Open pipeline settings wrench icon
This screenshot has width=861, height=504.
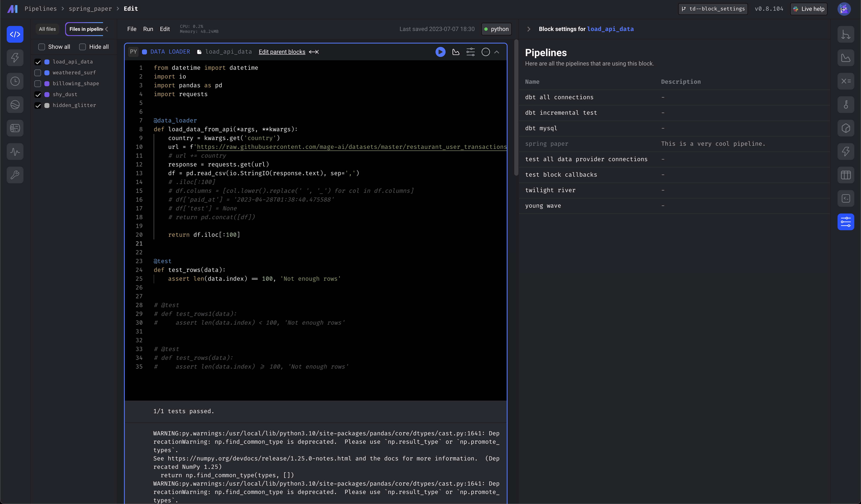(15, 175)
